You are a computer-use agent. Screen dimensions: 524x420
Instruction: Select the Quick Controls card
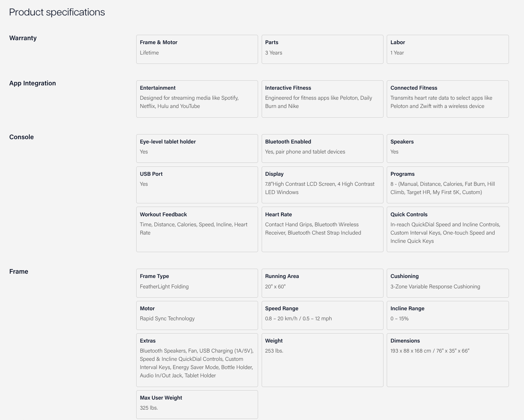tap(448, 229)
